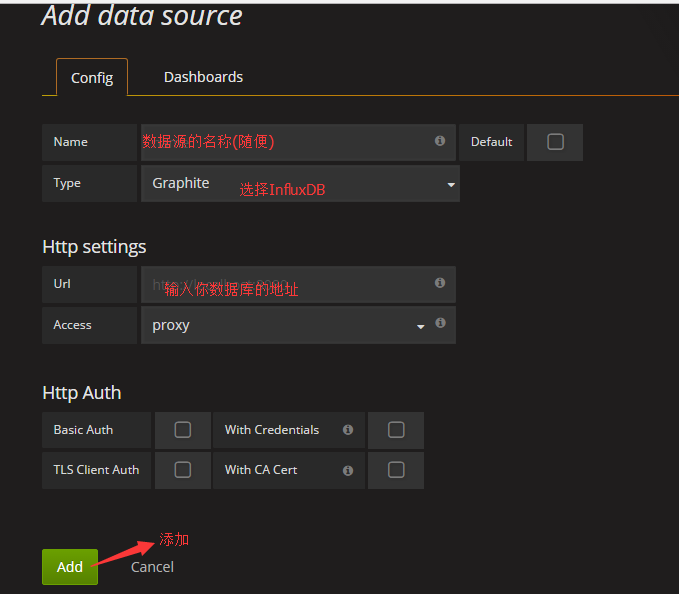
Task: Enable the Default checkbox
Action: (555, 142)
